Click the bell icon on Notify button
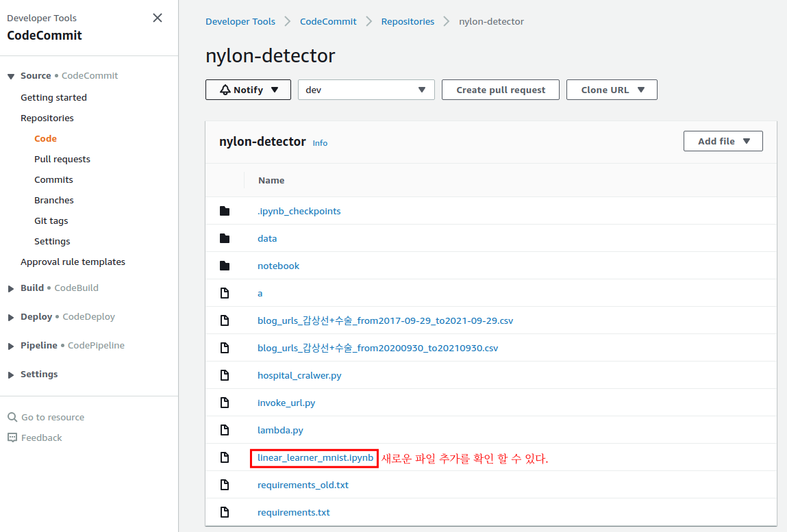The image size is (787, 532). pyautogui.click(x=225, y=90)
